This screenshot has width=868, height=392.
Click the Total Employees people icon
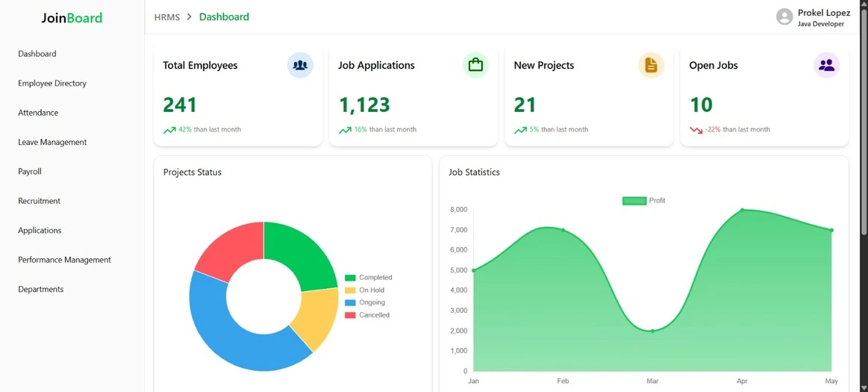(300, 65)
